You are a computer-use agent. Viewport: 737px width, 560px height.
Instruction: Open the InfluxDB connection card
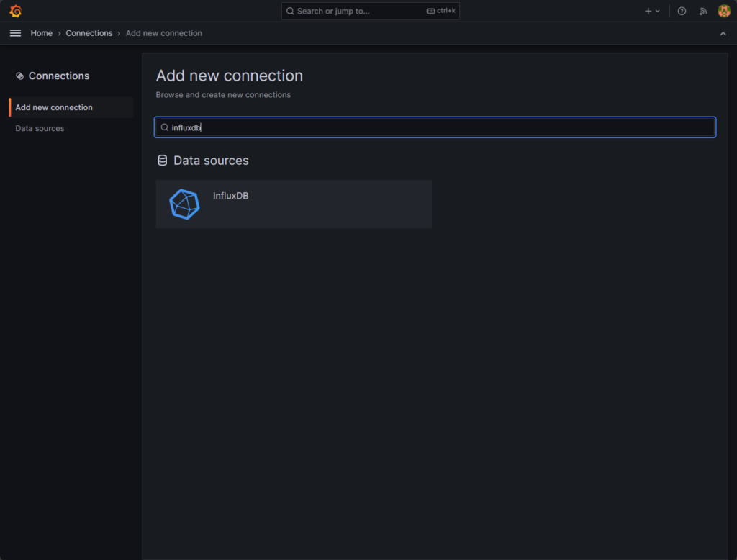tap(294, 204)
